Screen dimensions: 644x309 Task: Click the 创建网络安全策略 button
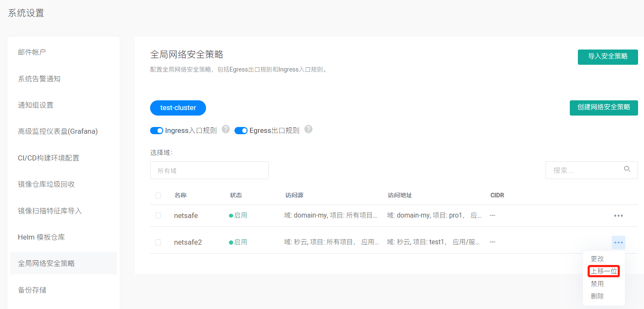point(603,108)
